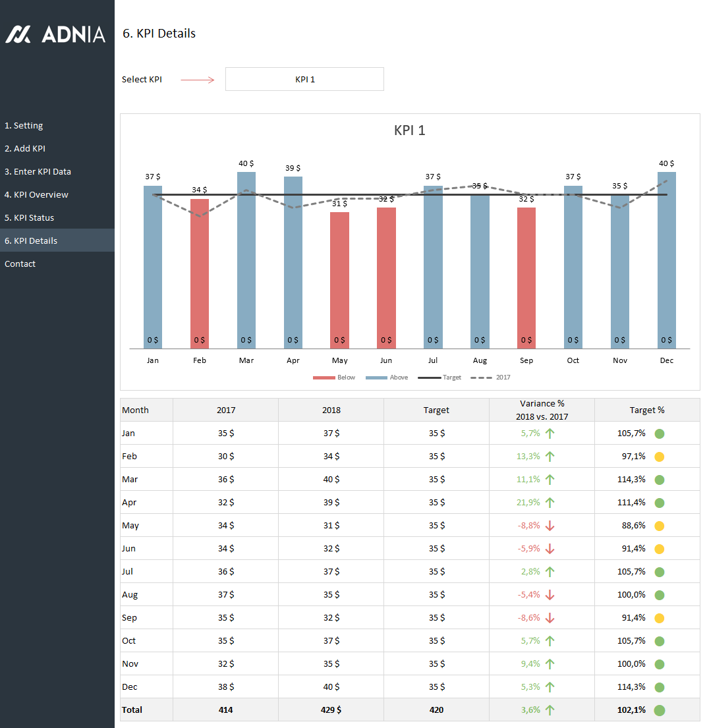This screenshot has width=707, height=728.
Task: Click the red arrow next to Select KPI
Action: point(198,80)
